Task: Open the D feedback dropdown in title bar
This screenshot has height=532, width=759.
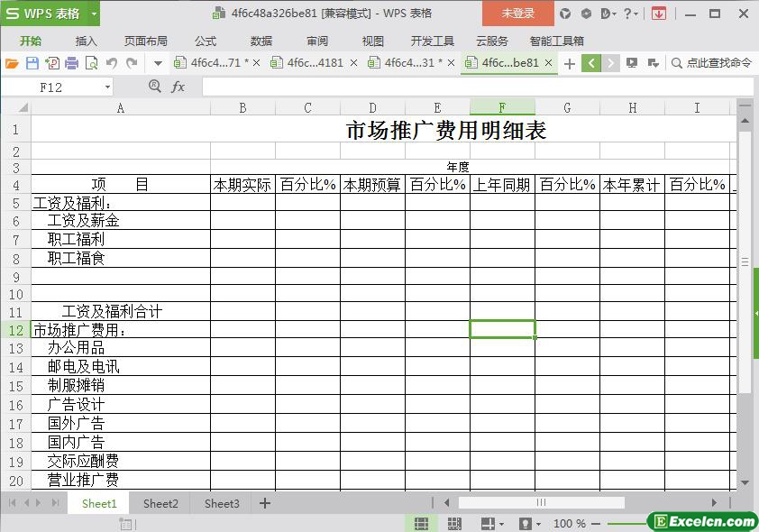Action: tap(608, 14)
